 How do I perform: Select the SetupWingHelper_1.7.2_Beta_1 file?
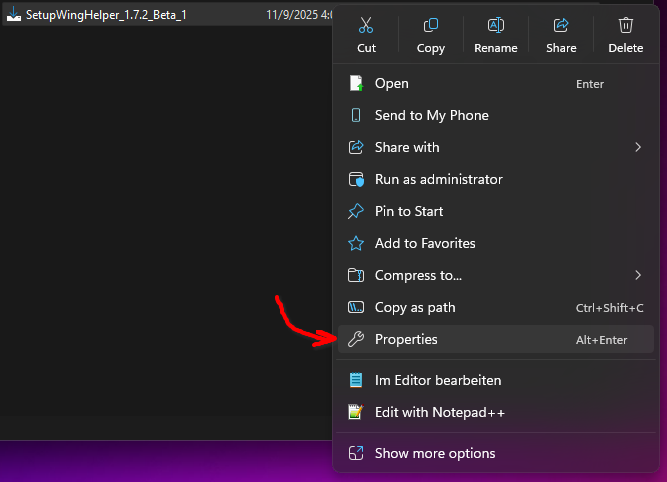[x=105, y=15]
